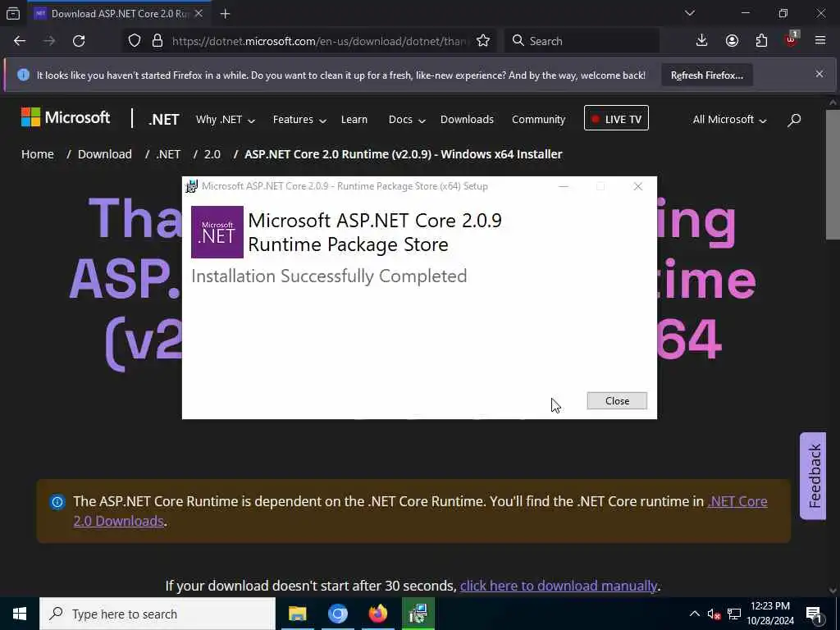Image resolution: width=840 pixels, height=630 pixels.
Task: Open the Firefox account icon
Action: [732, 41]
